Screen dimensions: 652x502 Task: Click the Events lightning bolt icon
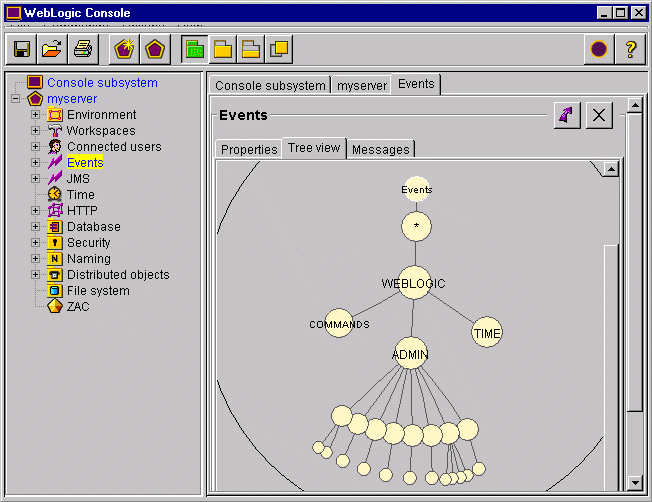coord(55,162)
